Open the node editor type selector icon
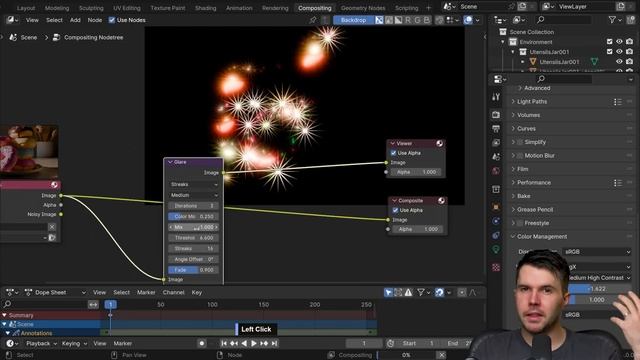 (x=12, y=20)
